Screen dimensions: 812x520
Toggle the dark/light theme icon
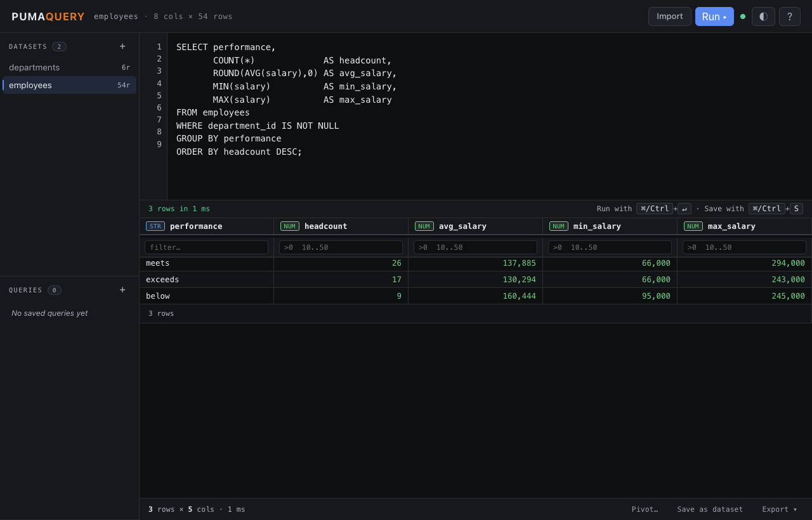[x=763, y=16]
